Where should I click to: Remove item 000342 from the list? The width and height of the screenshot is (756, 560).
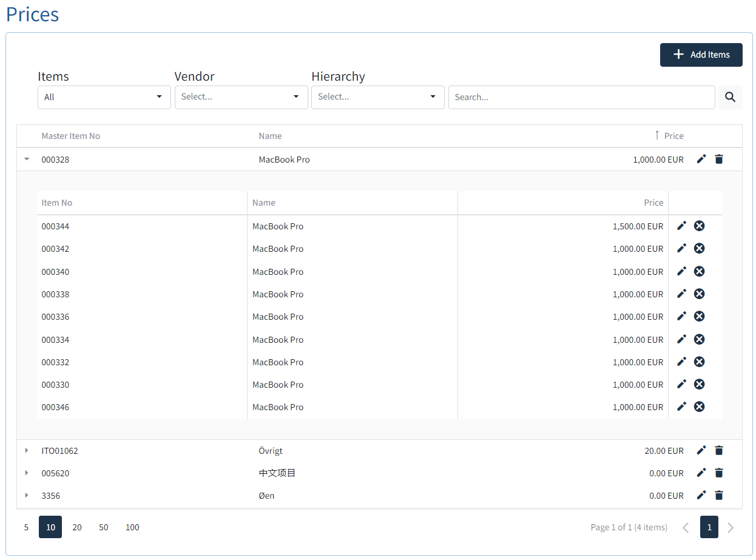pyautogui.click(x=699, y=248)
